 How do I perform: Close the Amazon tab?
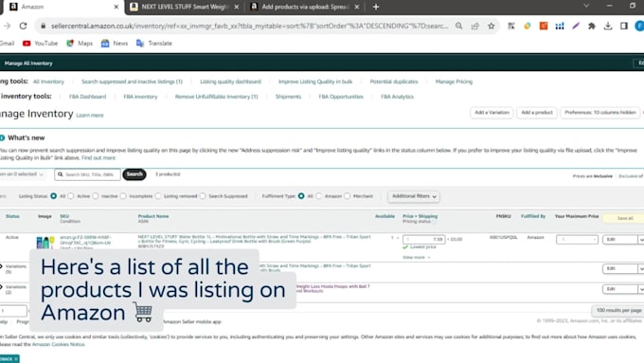(116, 7)
